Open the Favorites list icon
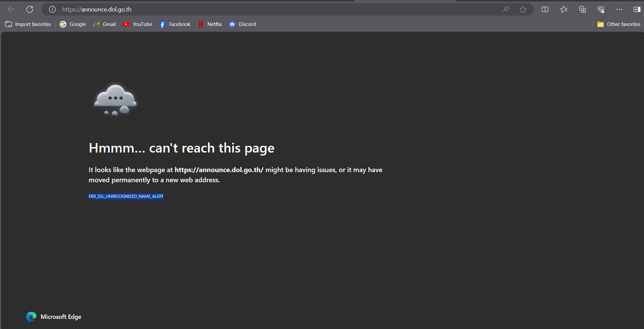This screenshot has width=644, height=329. pyautogui.click(x=564, y=9)
